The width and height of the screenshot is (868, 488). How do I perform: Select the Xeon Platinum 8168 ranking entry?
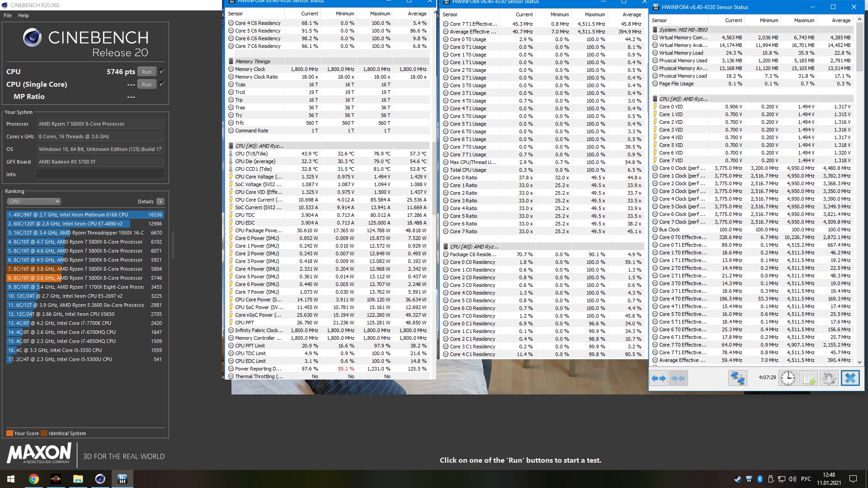[x=85, y=215]
